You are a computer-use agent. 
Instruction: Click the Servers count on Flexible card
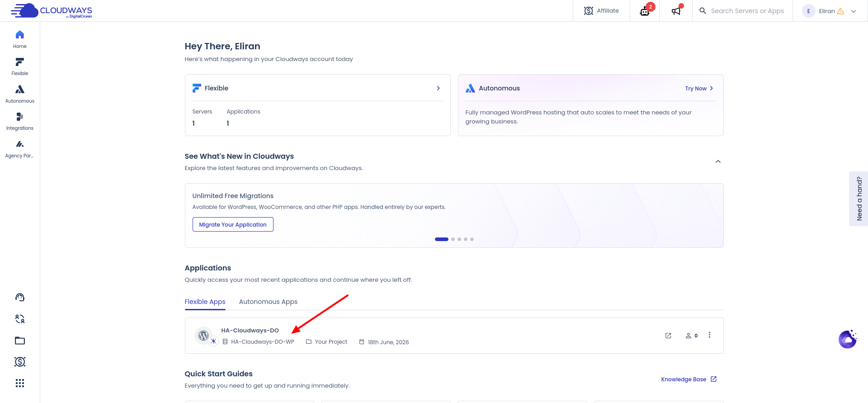193,123
